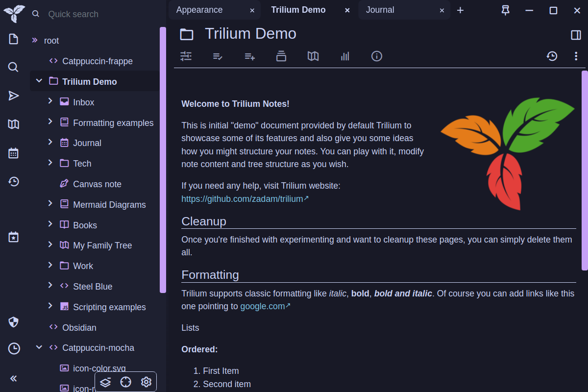The width and height of the screenshot is (588, 392).
Task: Select the root tree item
Action: 51,41
